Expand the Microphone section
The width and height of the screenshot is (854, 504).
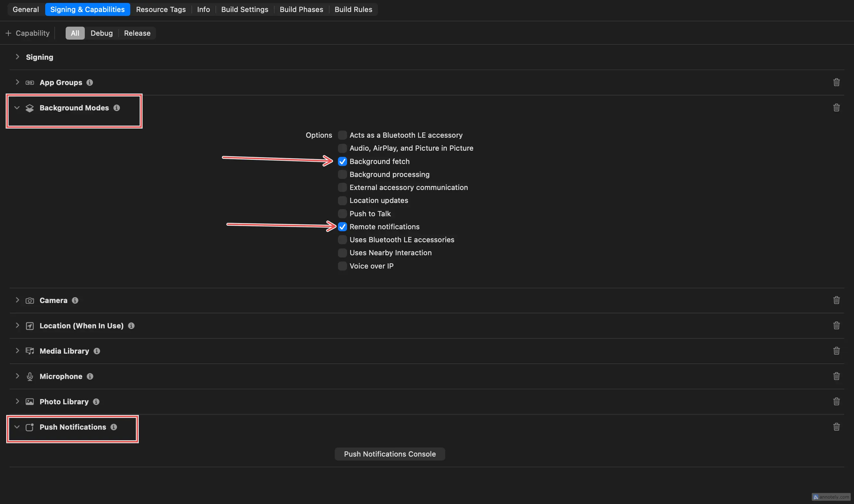pyautogui.click(x=17, y=376)
